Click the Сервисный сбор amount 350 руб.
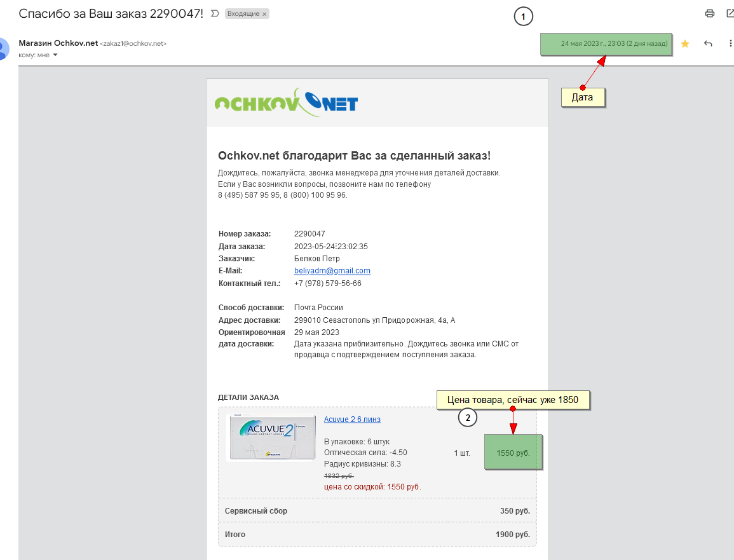This screenshot has height=560, width=734. pyautogui.click(x=515, y=511)
